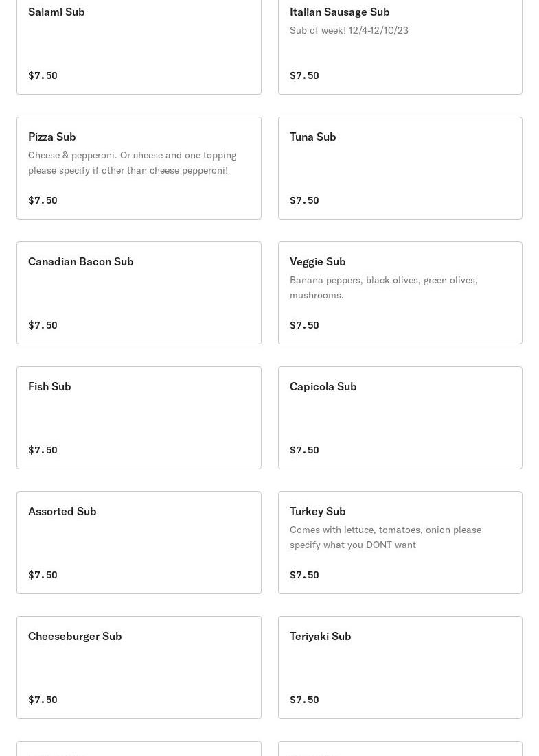Click the $7.50 price on Fish Sub
This screenshot has height=756, width=539.
pyautogui.click(x=43, y=450)
